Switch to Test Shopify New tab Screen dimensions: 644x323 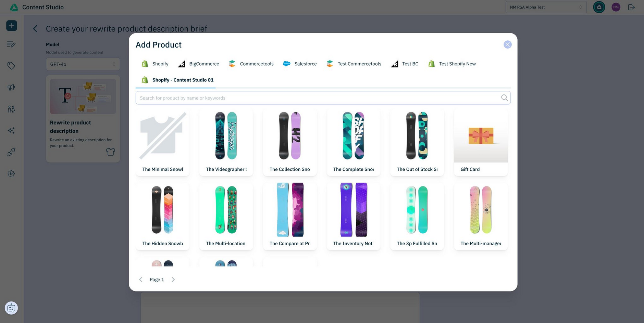[x=452, y=64]
